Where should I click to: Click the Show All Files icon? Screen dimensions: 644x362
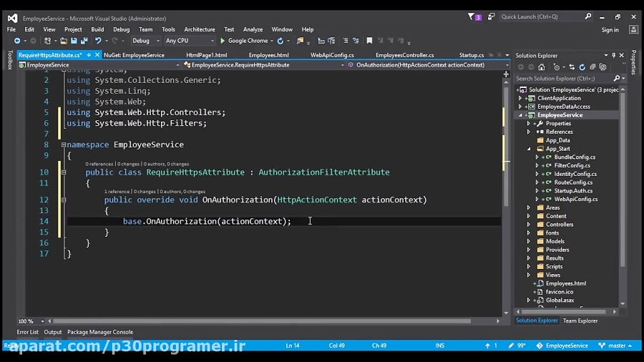point(603,67)
